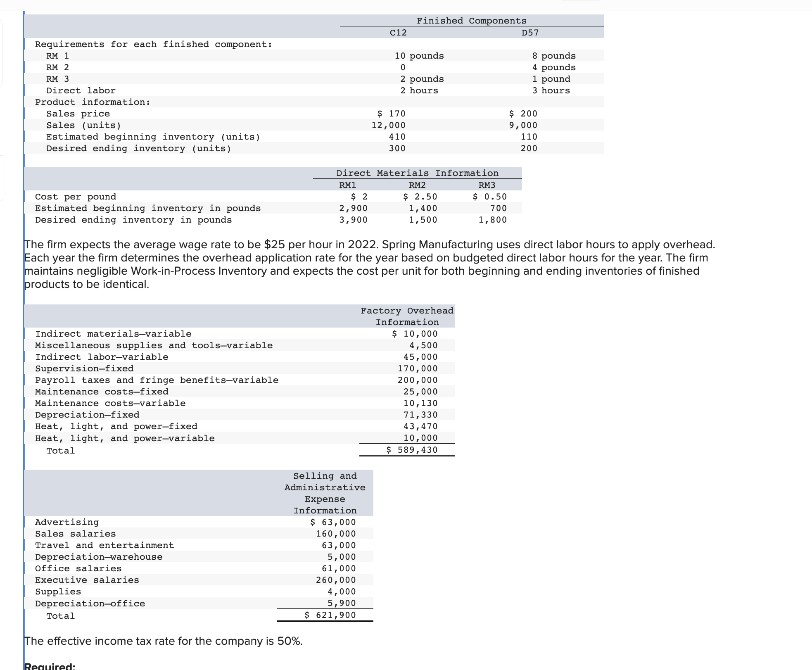Click the Finished Components table header

coord(471,21)
